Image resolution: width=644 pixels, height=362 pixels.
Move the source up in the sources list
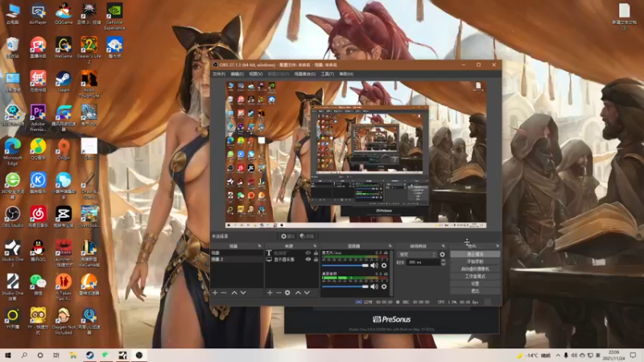click(298, 293)
